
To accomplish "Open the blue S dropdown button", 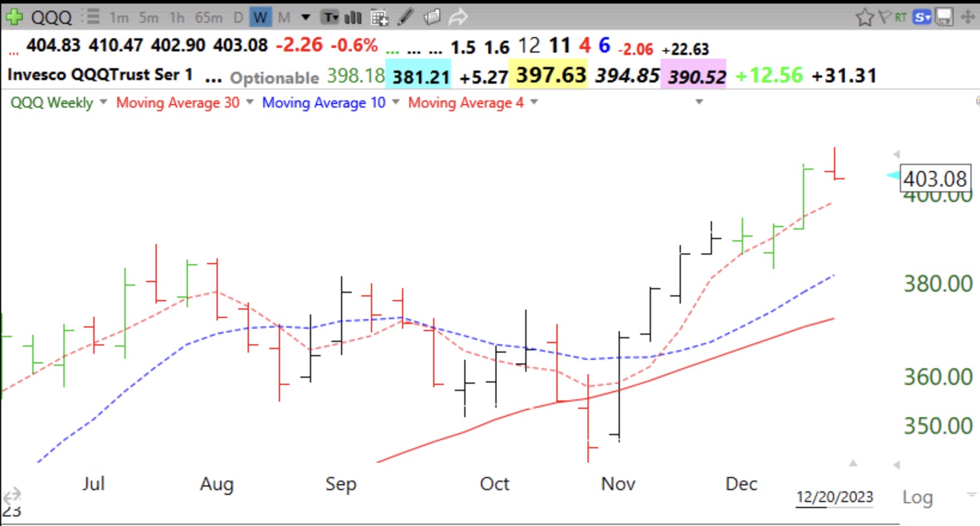I will [923, 17].
